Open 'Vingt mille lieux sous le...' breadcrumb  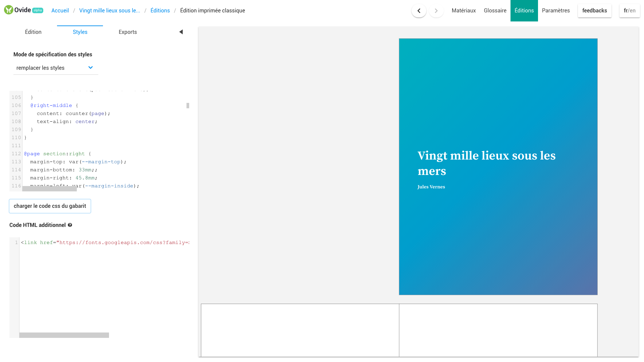pyautogui.click(x=110, y=11)
